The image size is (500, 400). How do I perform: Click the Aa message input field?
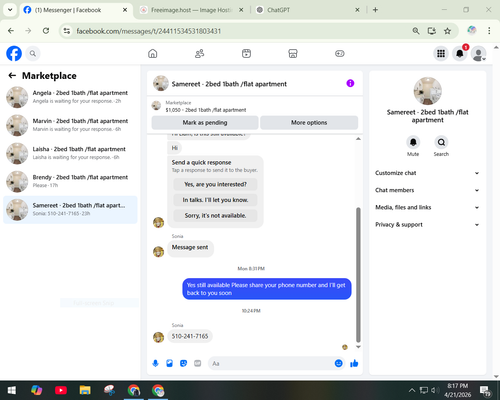coord(272,363)
